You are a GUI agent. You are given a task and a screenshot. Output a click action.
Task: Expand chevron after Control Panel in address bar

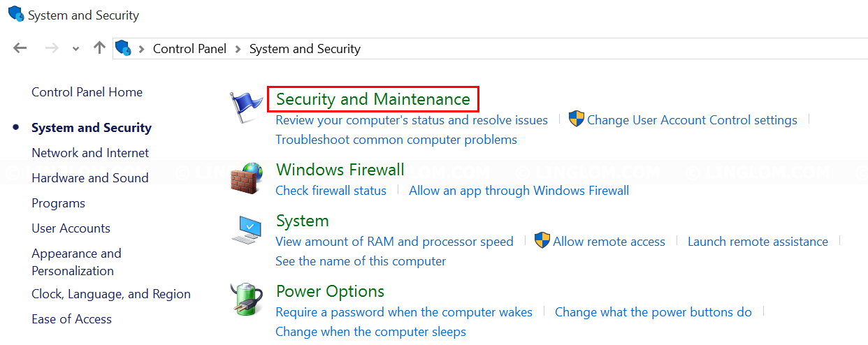click(238, 49)
